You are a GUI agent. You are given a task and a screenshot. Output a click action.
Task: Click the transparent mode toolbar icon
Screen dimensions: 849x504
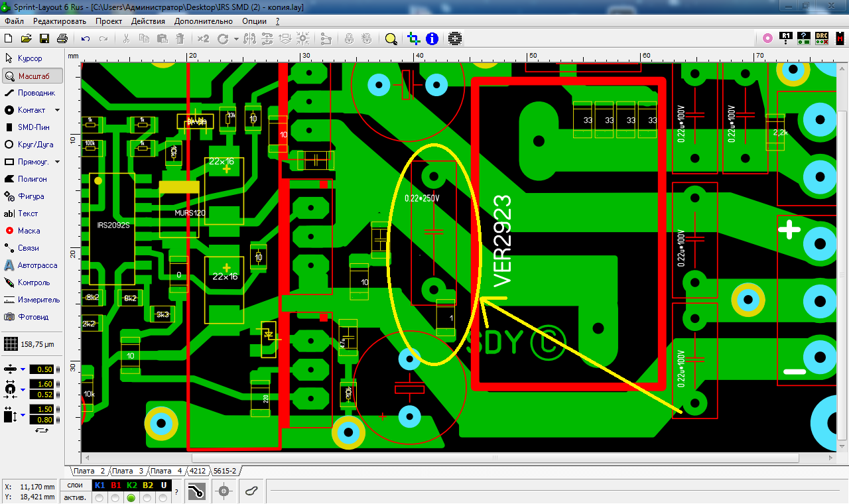pos(414,38)
